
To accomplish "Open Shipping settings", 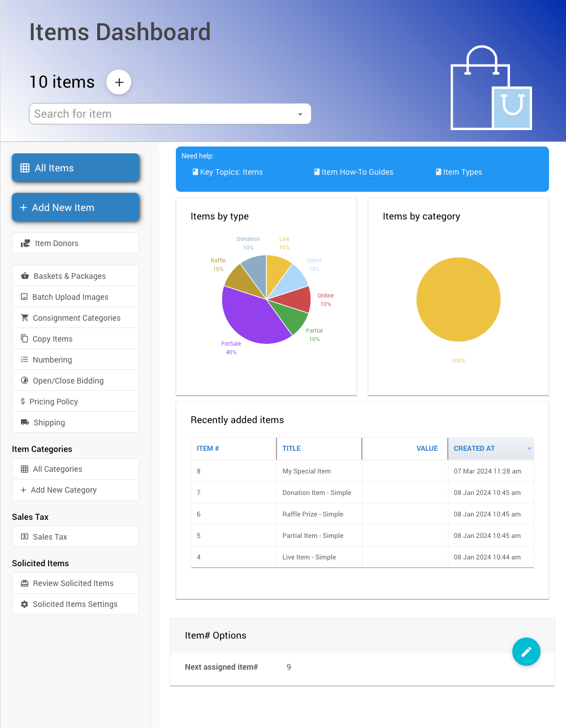I will [75, 423].
